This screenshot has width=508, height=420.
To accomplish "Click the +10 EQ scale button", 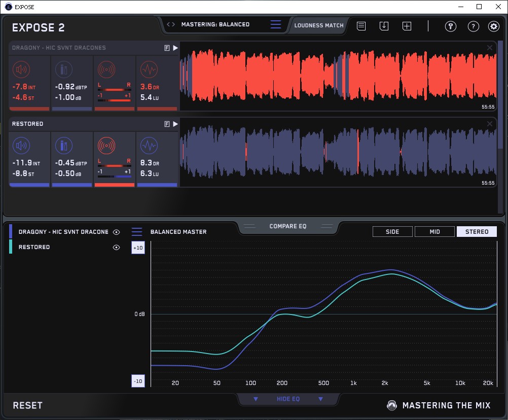I will pos(138,248).
